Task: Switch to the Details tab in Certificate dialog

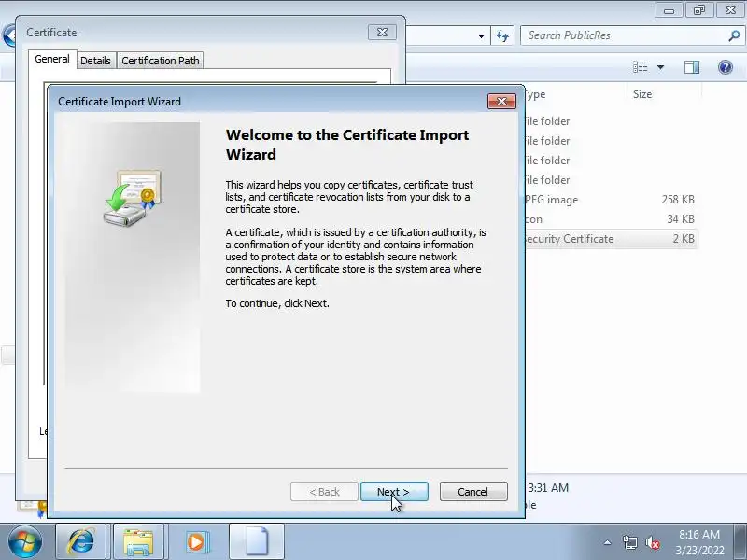Action: coord(95,61)
